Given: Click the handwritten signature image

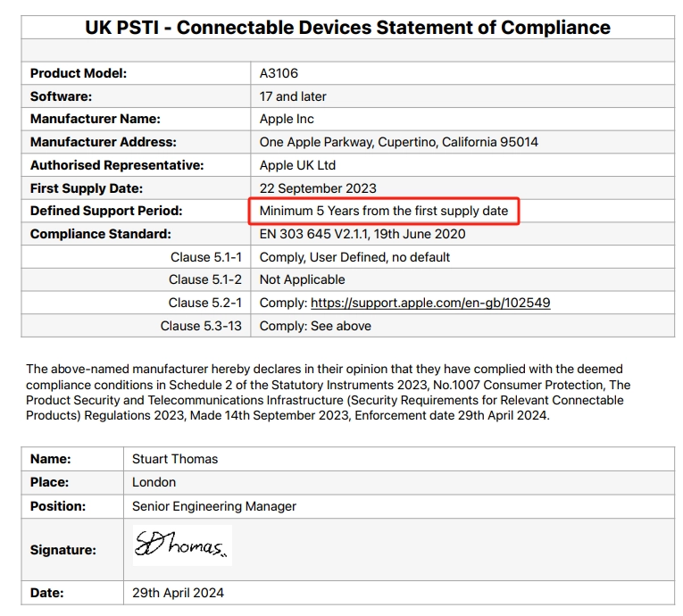Looking at the screenshot, I should tap(182, 546).
